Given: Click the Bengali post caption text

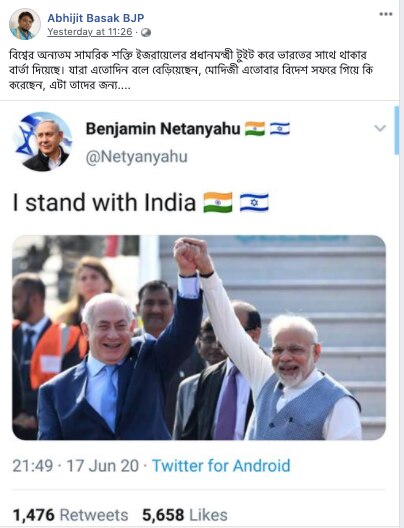Looking at the screenshot, I should pyautogui.click(x=191, y=70).
